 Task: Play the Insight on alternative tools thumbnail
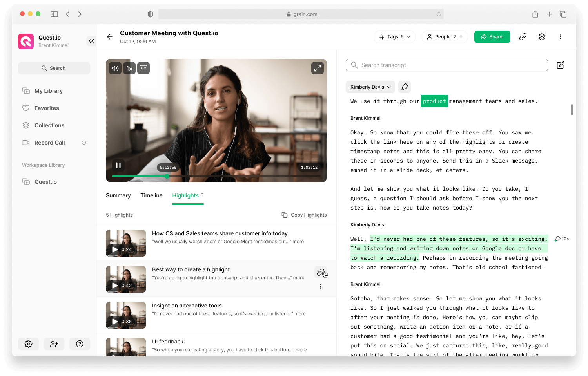pos(126,315)
